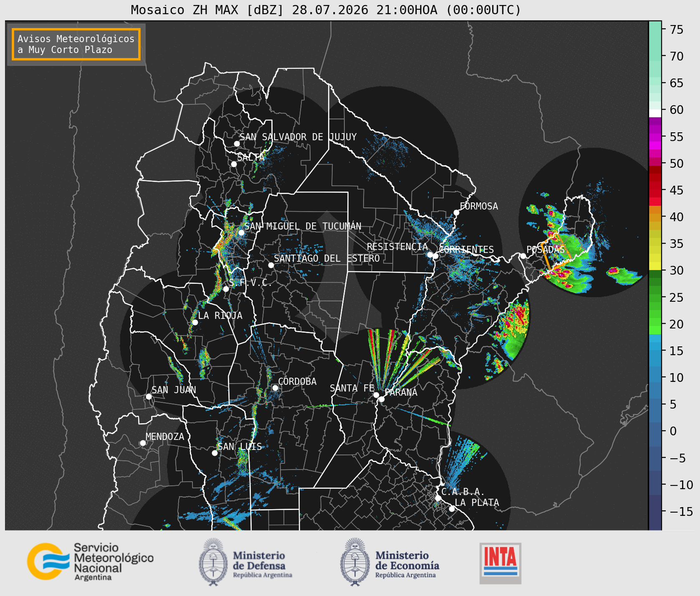Click the San Juan city marker

click(149, 396)
